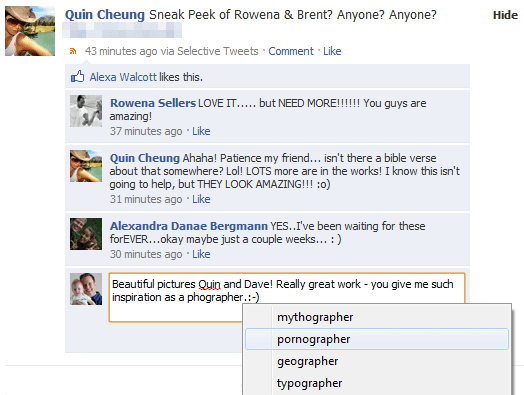Like Alexandra Danae Bergmann's comment
Screen dimensions: 524x395
pos(201,254)
